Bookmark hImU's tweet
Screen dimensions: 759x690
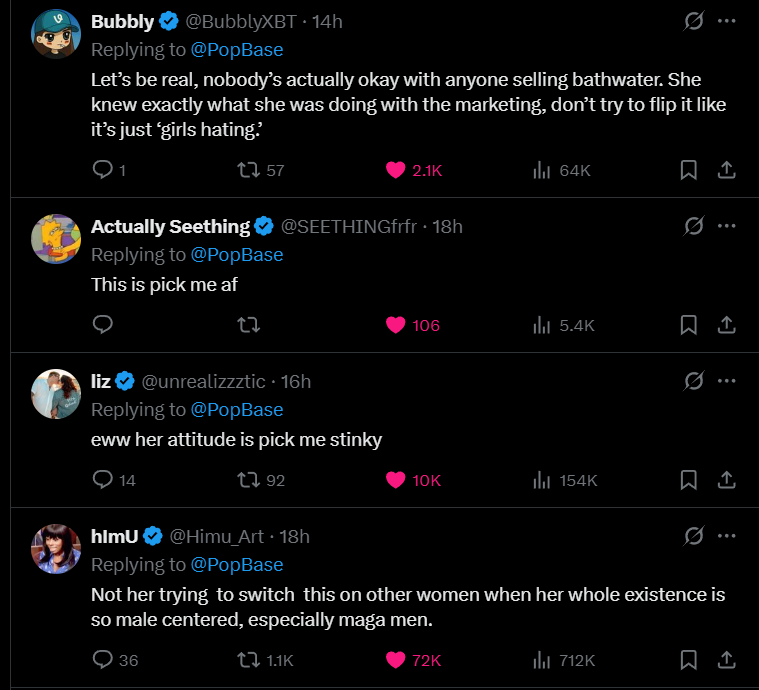coord(688,660)
